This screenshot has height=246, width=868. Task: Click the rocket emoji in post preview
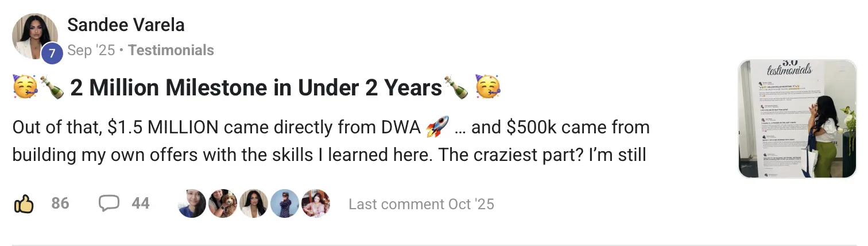[x=437, y=127]
